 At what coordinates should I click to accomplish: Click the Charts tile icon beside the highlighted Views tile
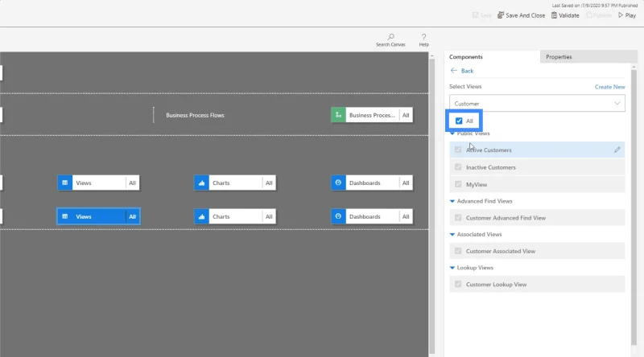(x=202, y=216)
